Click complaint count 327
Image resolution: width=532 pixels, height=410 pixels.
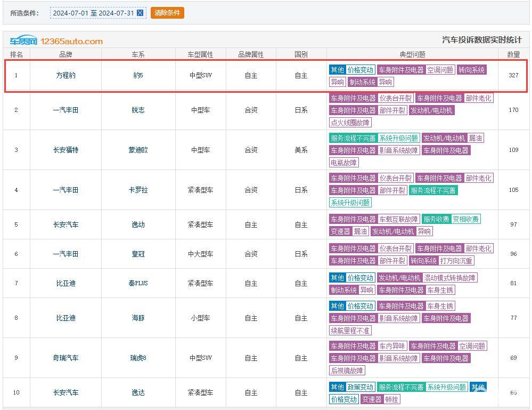click(x=513, y=75)
